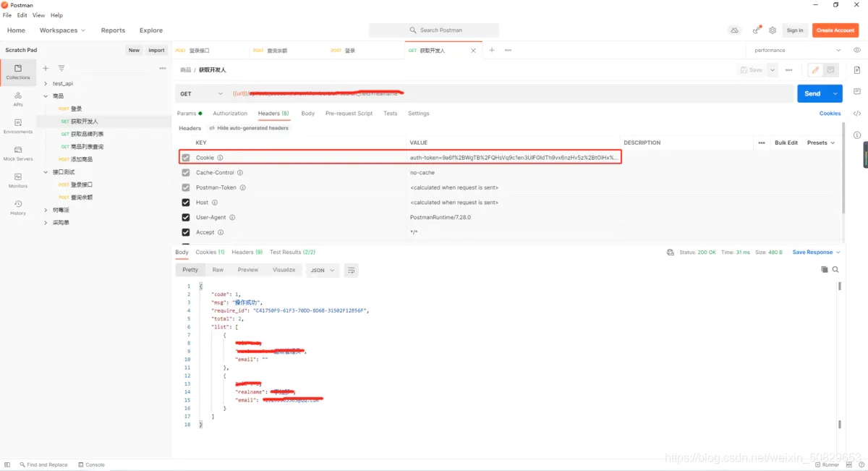
Task: Expand the 树莓派 collection
Action: pos(46,210)
